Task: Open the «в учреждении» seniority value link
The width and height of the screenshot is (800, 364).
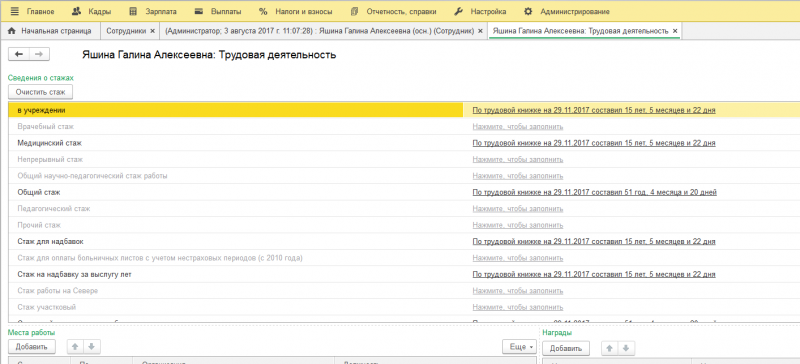Action: [x=594, y=110]
